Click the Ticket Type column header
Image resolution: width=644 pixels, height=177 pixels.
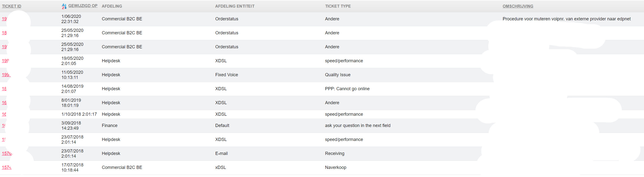click(x=338, y=6)
